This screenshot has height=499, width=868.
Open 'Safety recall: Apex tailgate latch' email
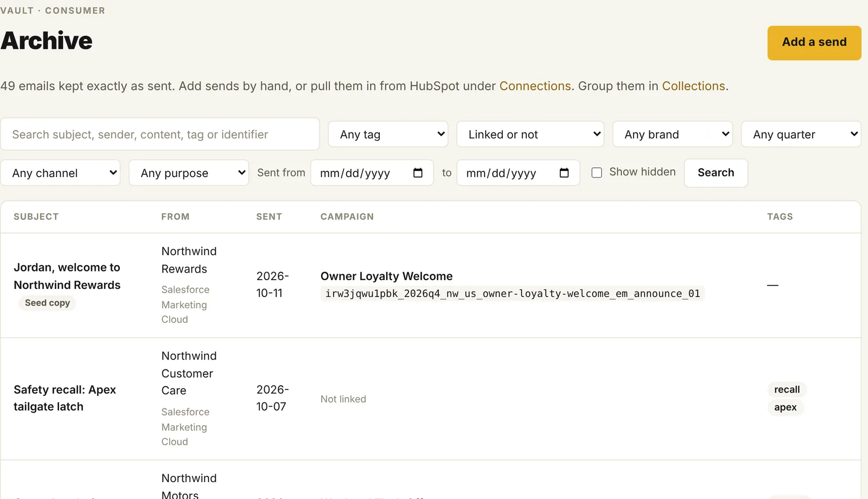[x=65, y=398]
